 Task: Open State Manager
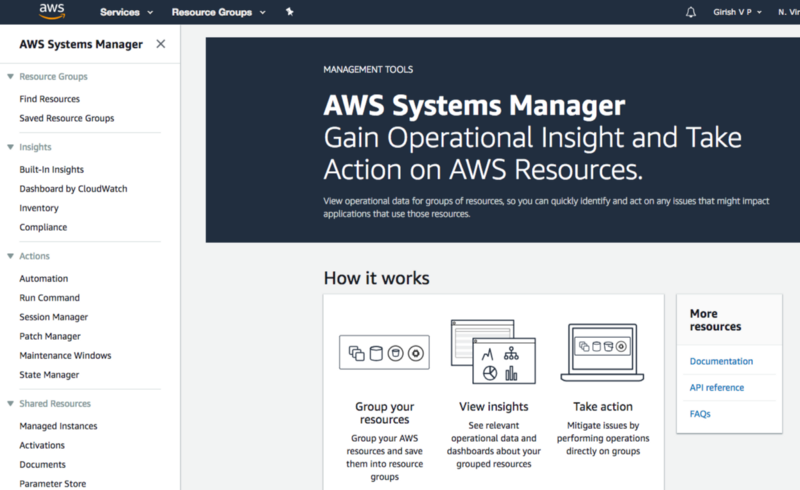tap(49, 375)
